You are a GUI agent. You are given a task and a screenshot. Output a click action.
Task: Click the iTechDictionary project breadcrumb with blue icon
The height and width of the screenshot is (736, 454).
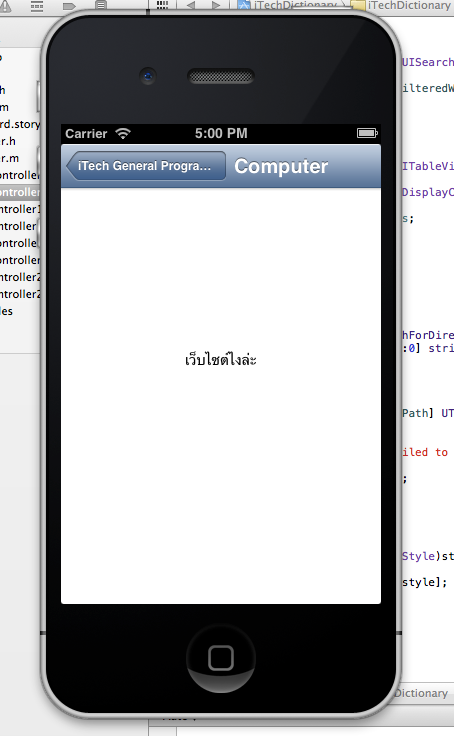pyautogui.click(x=288, y=5)
